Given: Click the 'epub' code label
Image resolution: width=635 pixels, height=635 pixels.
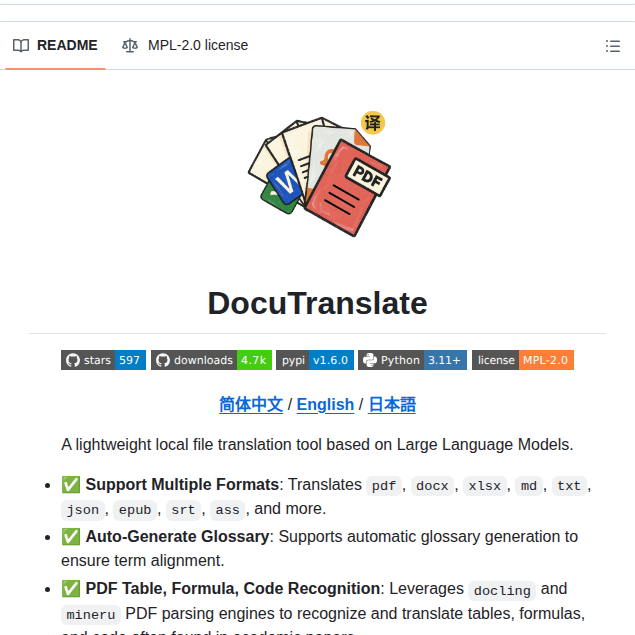Looking at the screenshot, I should pos(135,510).
